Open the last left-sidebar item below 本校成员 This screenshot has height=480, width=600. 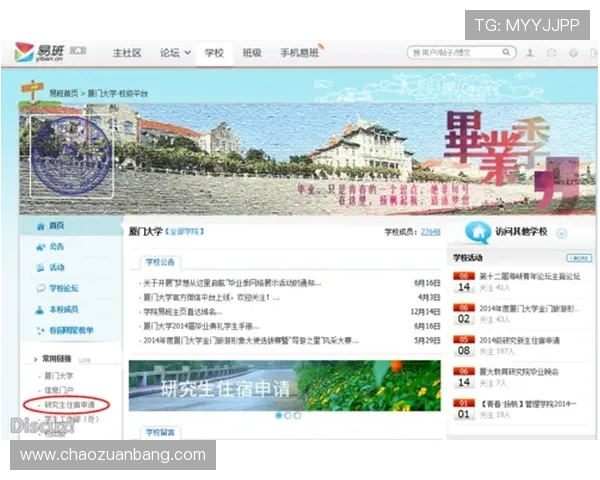click(x=71, y=330)
